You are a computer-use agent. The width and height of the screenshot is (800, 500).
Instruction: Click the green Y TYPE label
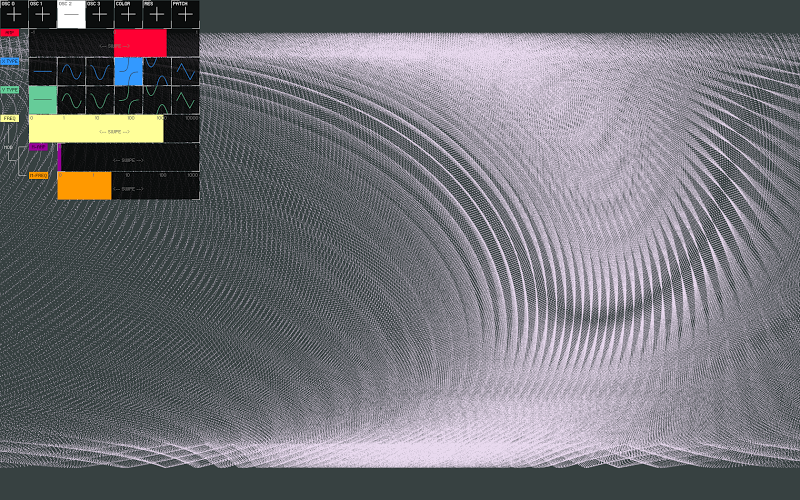click(x=10, y=90)
